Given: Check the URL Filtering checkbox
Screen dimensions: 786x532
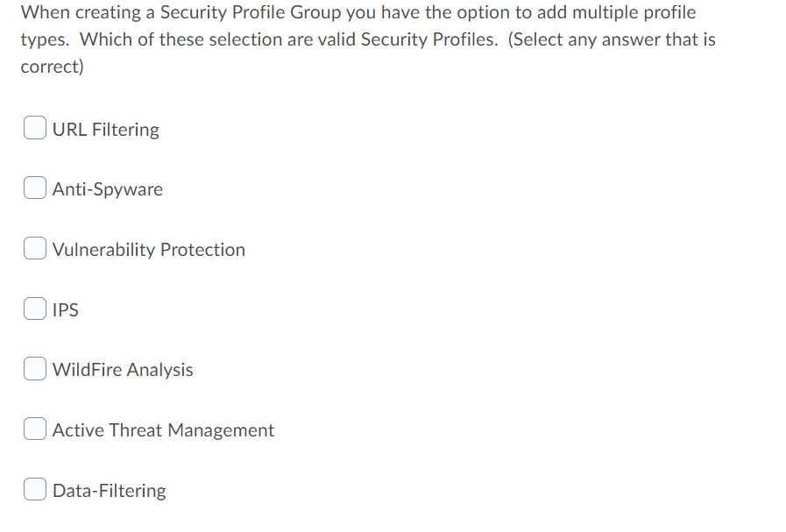Looking at the screenshot, I should 34,127.
